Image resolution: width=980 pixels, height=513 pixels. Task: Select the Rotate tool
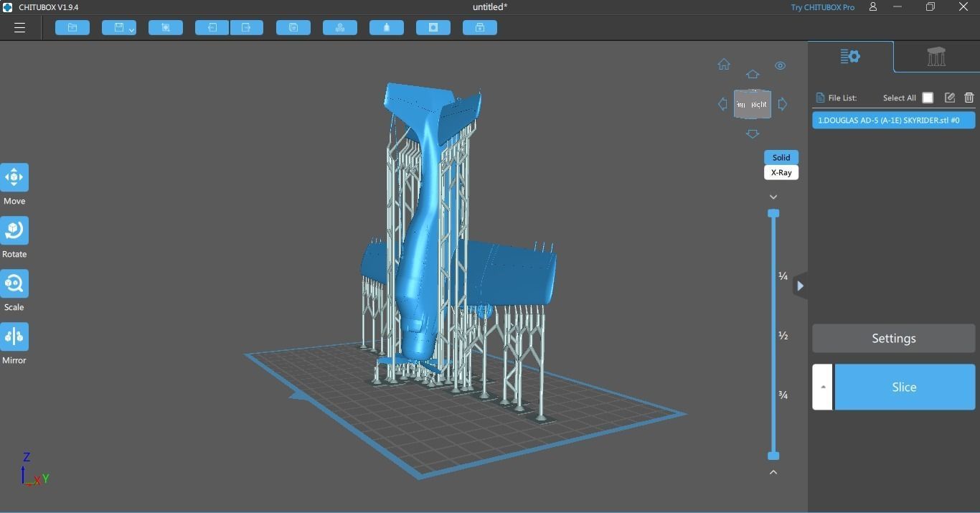click(14, 231)
